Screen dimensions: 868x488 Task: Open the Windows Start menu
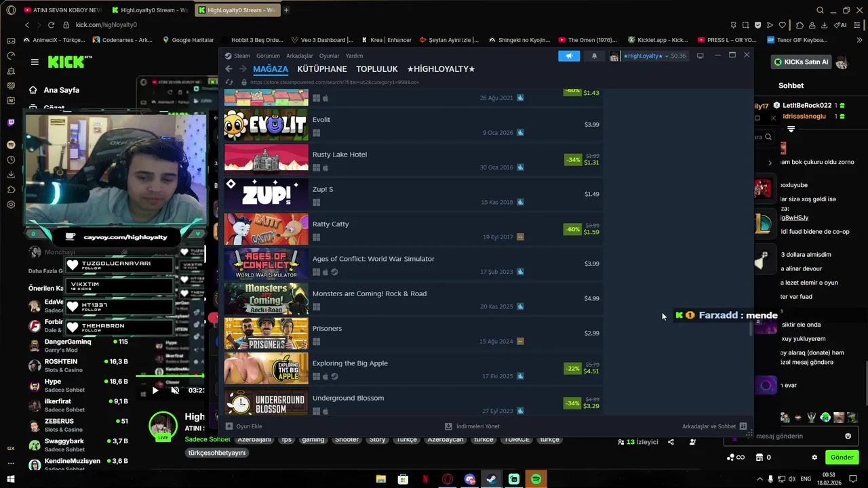(x=11, y=479)
